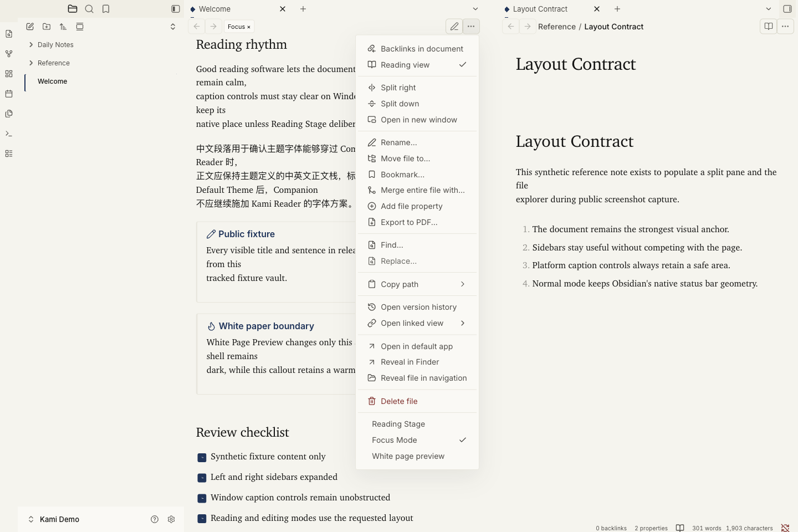The height and width of the screenshot is (532, 798).
Task: Open the settings gear icon
Action: (171, 519)
